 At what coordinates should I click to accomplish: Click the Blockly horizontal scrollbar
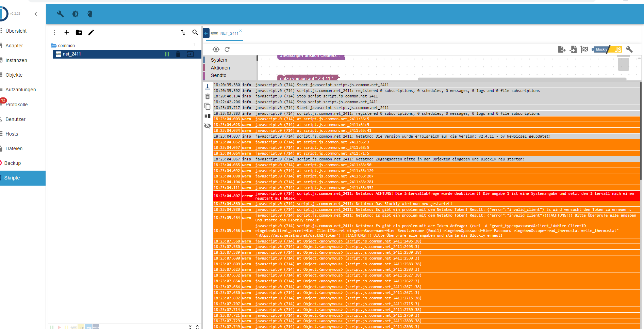(522, 79)
